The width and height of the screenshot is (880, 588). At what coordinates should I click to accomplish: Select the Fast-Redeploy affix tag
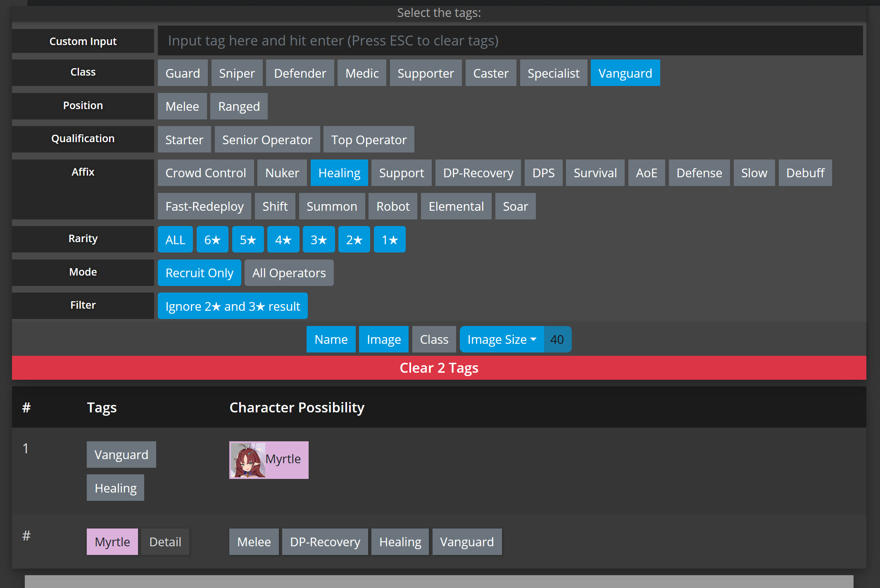tap(204, 207)
